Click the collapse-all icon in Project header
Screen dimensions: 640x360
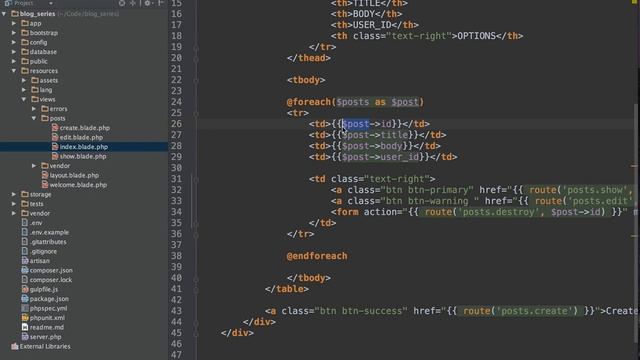pyautogui.click(x=133, y=3)
